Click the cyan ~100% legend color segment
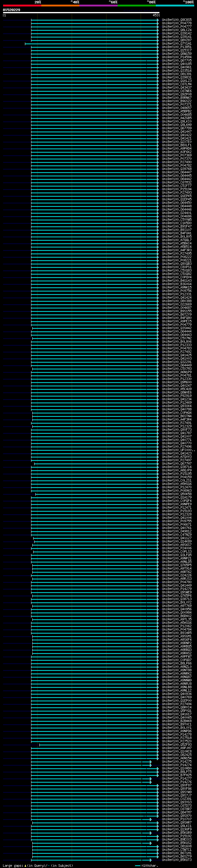The width and height of the screenshot is (197, 868). click(175, 6)
